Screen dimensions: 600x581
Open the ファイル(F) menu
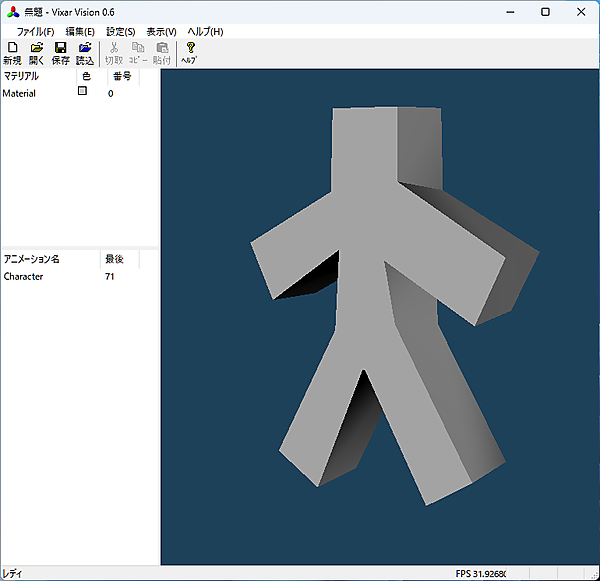pyautogui.click(x=35, y=31)
